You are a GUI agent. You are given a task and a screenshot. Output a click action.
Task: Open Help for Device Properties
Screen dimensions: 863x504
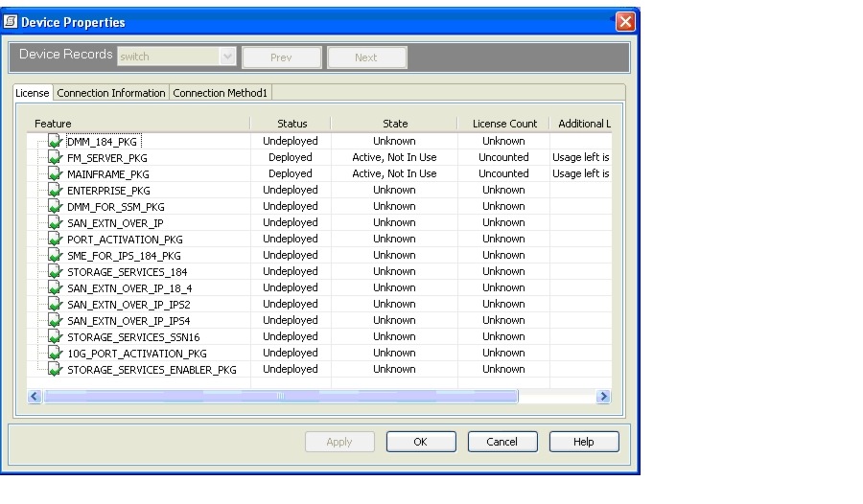point(583,442)
